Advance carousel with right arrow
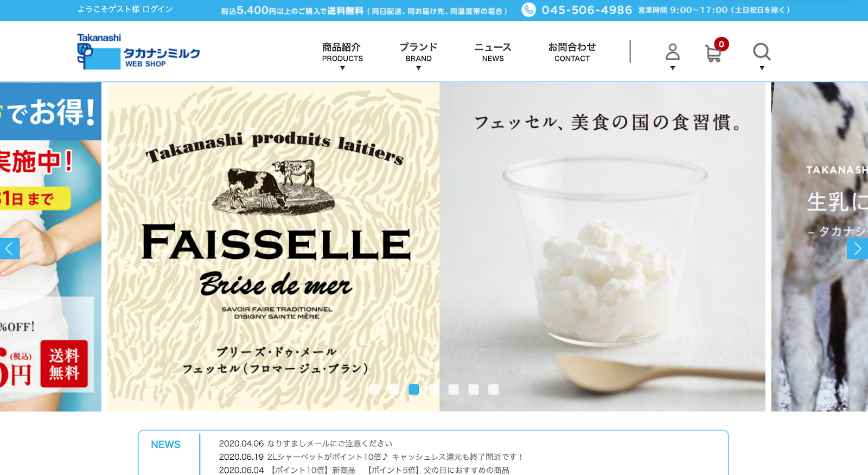 click(x=858, y=249)
